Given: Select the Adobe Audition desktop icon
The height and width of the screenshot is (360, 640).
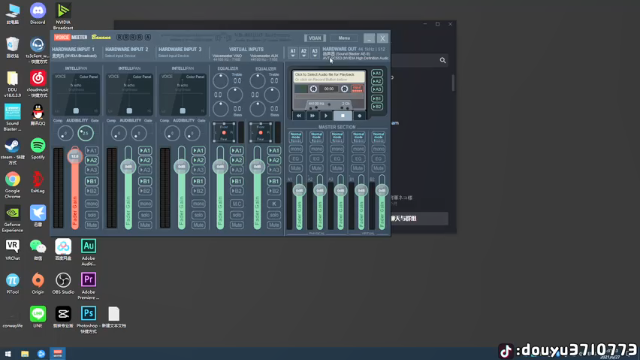Looking at the screenshot, I should point(88,252).
